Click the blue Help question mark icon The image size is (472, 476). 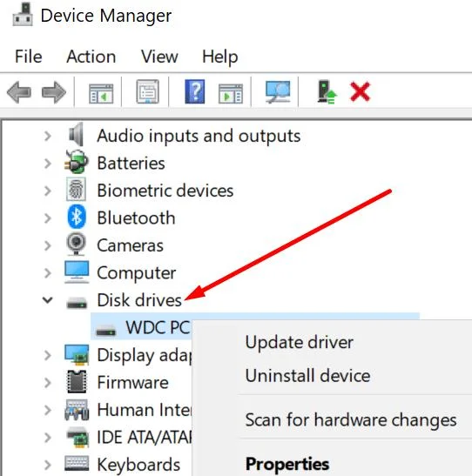coord(195,91)
